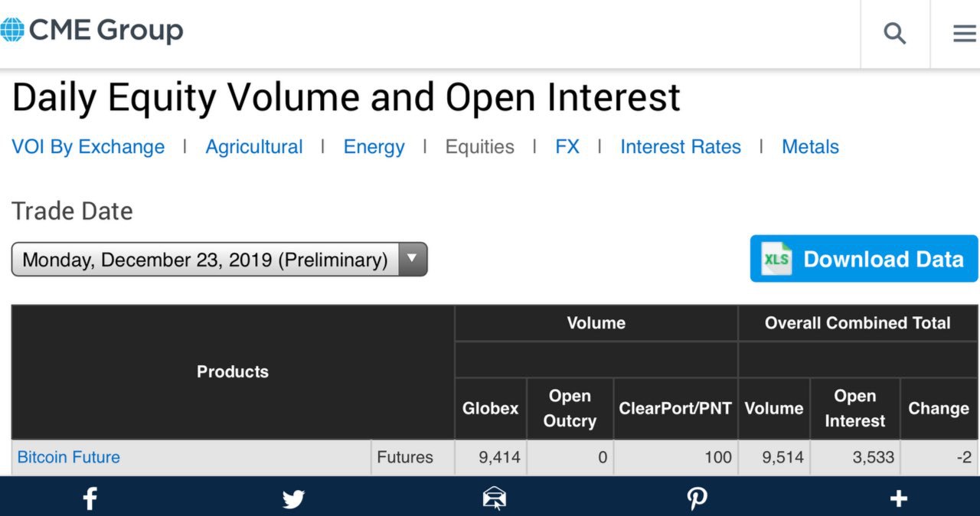
Task: Go to FX tab
Action: tap(567, 147)
